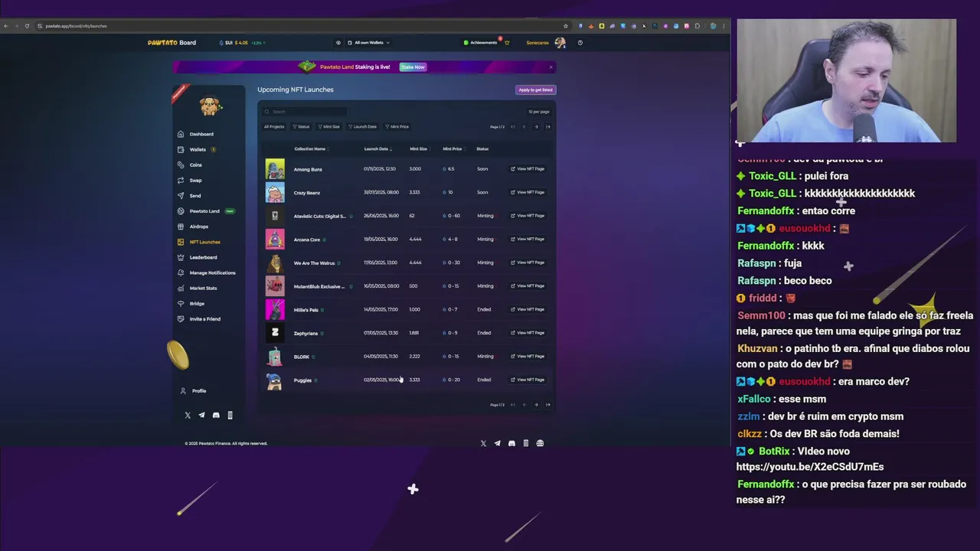Go to next page using top pagination

point(536,127)
